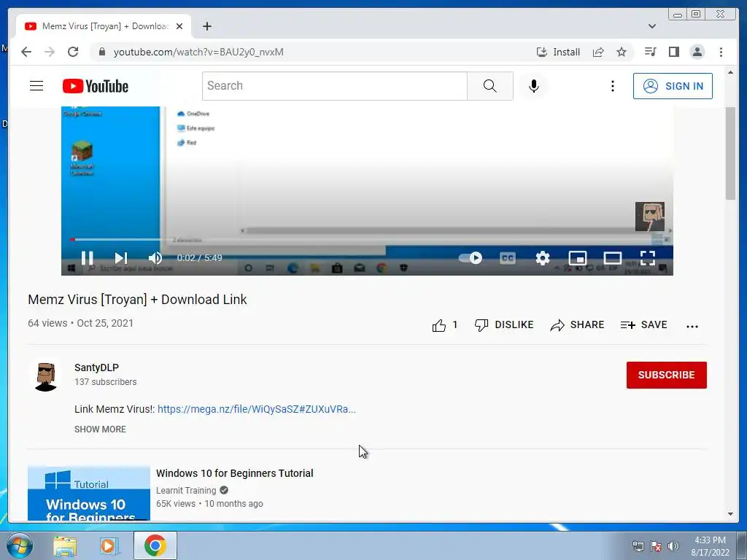Focus the YouTube search field

pos(334,86)
